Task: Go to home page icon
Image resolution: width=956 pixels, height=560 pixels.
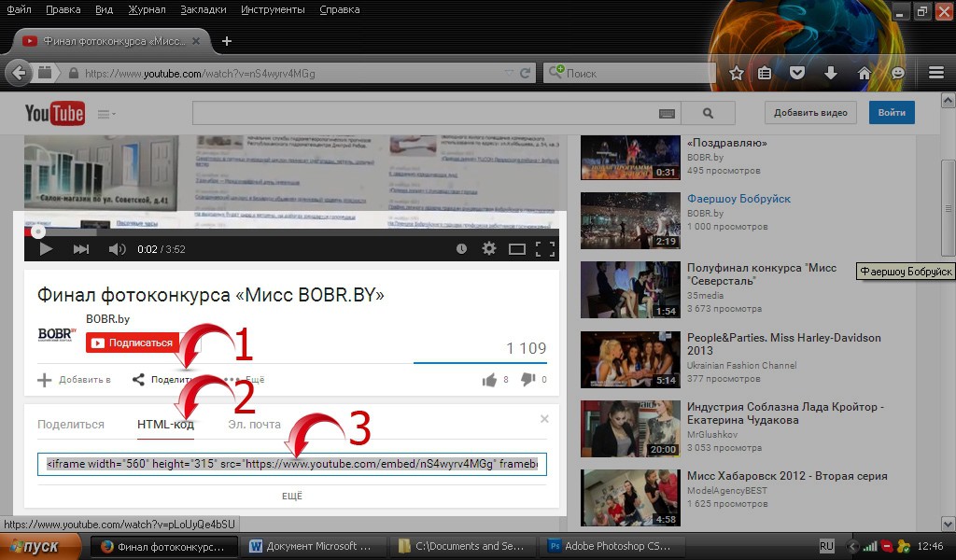Action: 864,73
